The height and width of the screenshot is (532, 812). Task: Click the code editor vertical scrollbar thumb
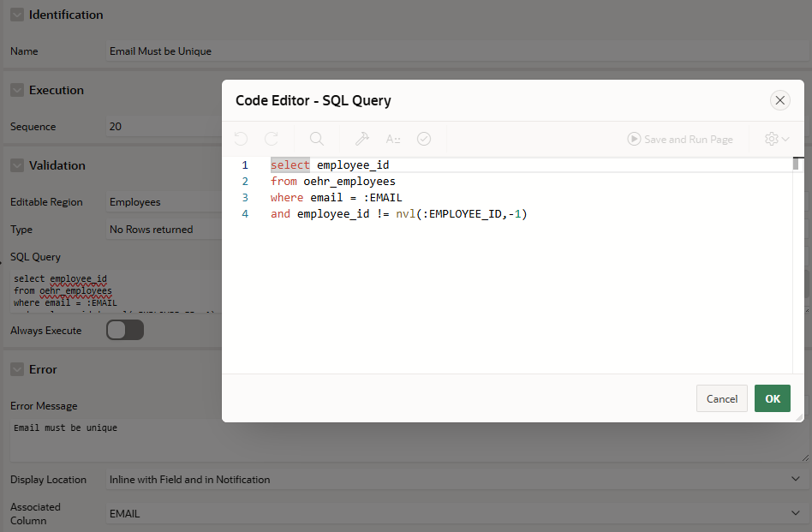pos(796,164)
